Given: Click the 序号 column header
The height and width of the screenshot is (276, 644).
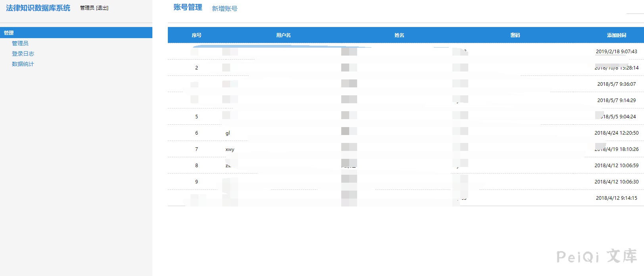Looking at the screenshot, I should coord(196,35).
